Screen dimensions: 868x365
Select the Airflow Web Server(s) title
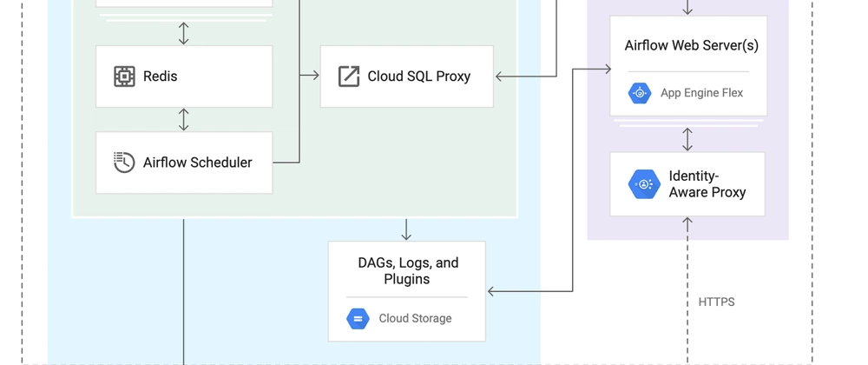click(x=692, y=45)
